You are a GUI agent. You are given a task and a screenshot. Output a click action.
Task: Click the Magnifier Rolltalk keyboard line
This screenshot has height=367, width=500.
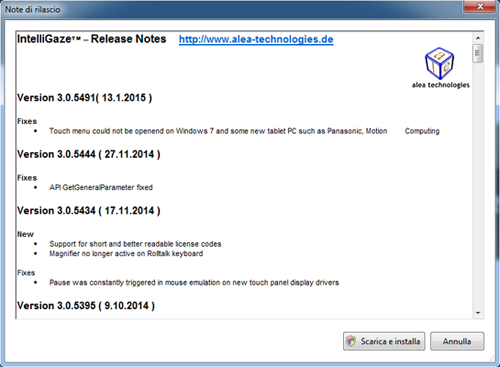pyautogui.click(x=126, y=254)
